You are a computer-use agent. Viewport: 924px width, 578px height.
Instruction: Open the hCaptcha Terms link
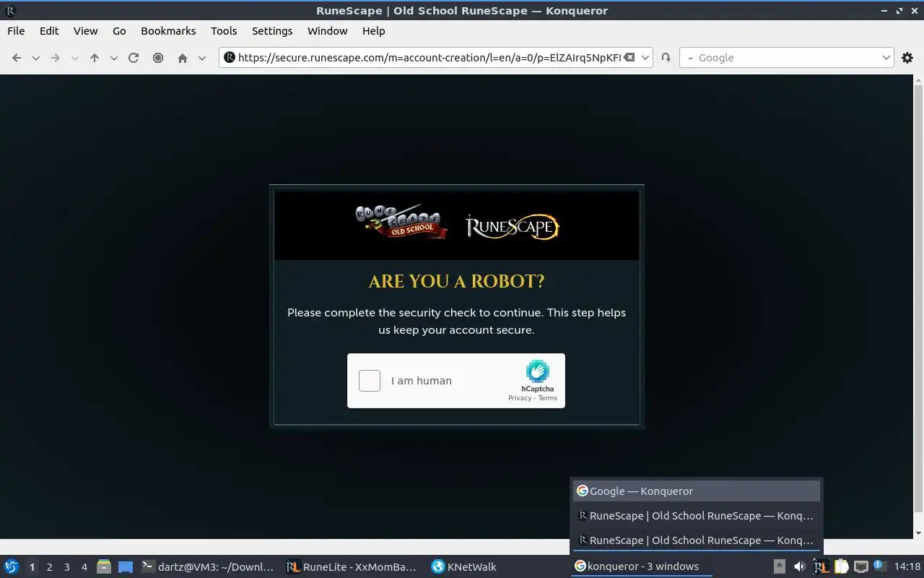click(548, 398)
